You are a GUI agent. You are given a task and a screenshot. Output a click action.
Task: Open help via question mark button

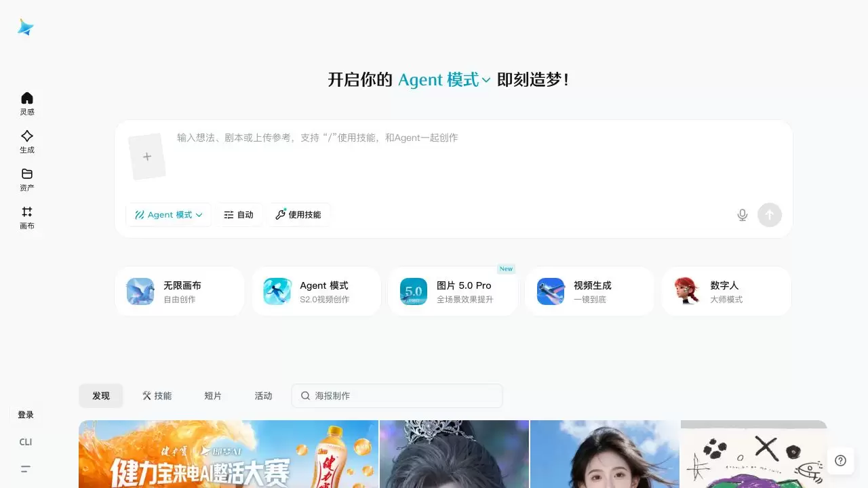coord(841,461)
